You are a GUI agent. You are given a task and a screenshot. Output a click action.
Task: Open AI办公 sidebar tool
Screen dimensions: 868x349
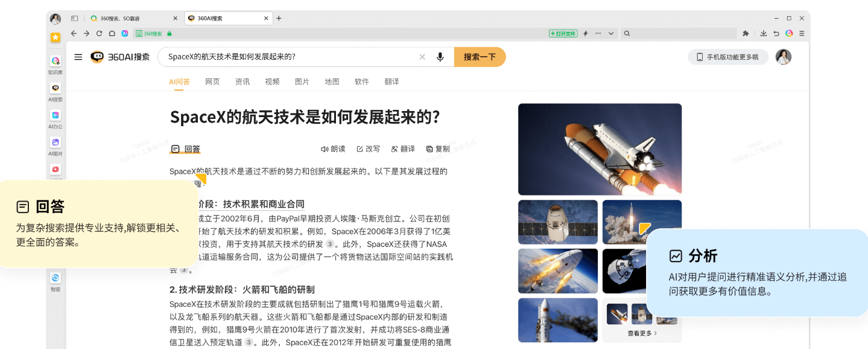[55, 115]
